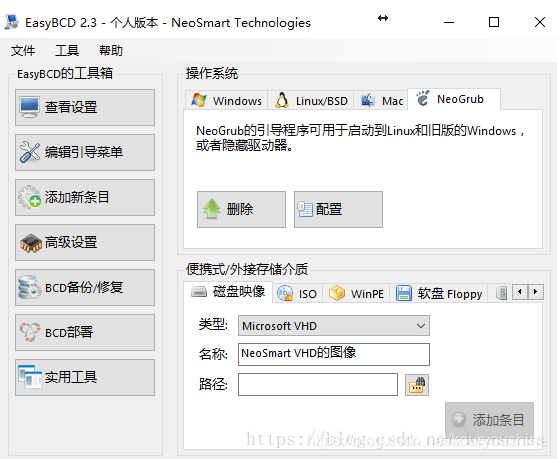This screenshot has height=459, width=557.
Task: Open 添加新条目 add new entry page
Action: pyautogui.click(x=85, y=197)
